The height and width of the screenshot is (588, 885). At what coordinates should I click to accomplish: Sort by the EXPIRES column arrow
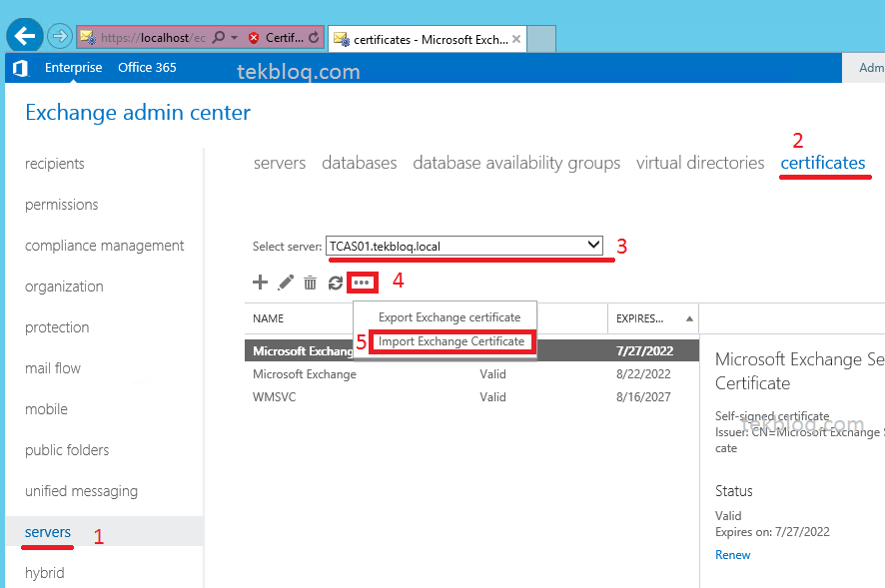(x=689, y=318)
